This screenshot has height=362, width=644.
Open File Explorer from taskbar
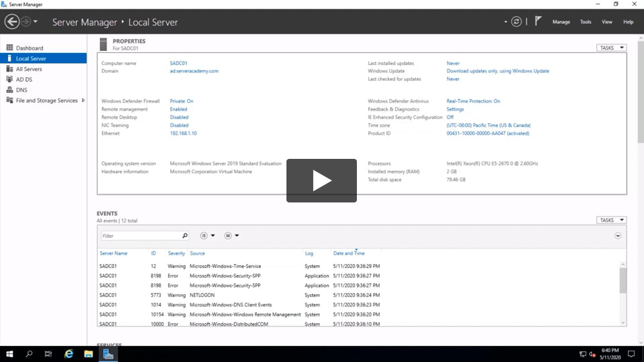click(88, 354)
